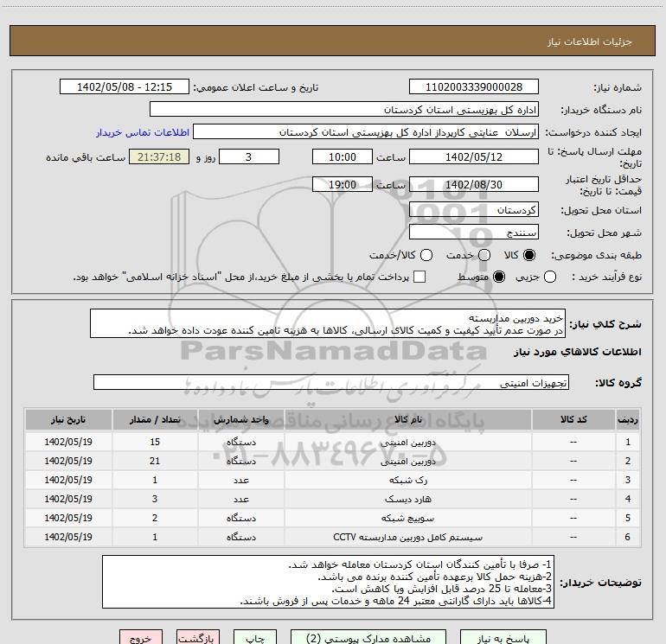Select the متوسط purchase type radio
The width and height of the screenshot is (666, 644).
click(499, 277)
